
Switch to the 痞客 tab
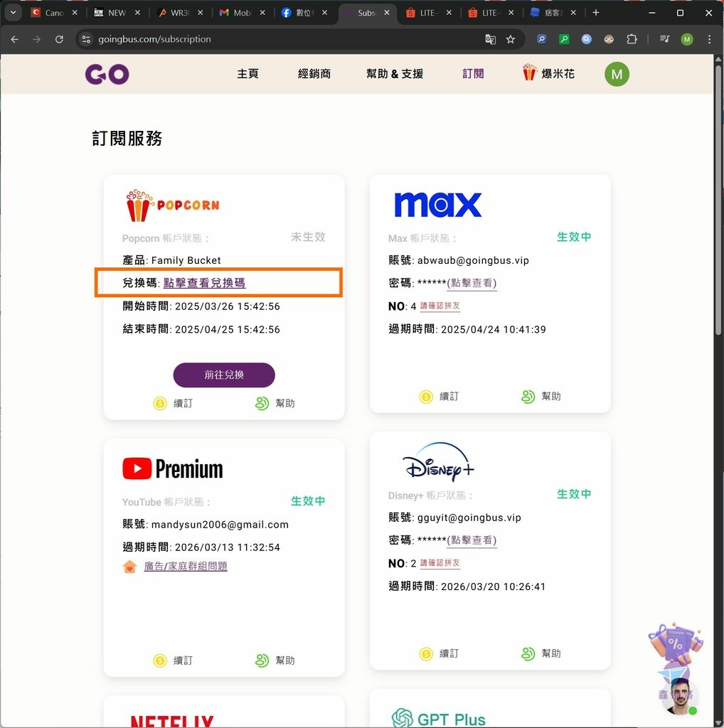point(552,13)
